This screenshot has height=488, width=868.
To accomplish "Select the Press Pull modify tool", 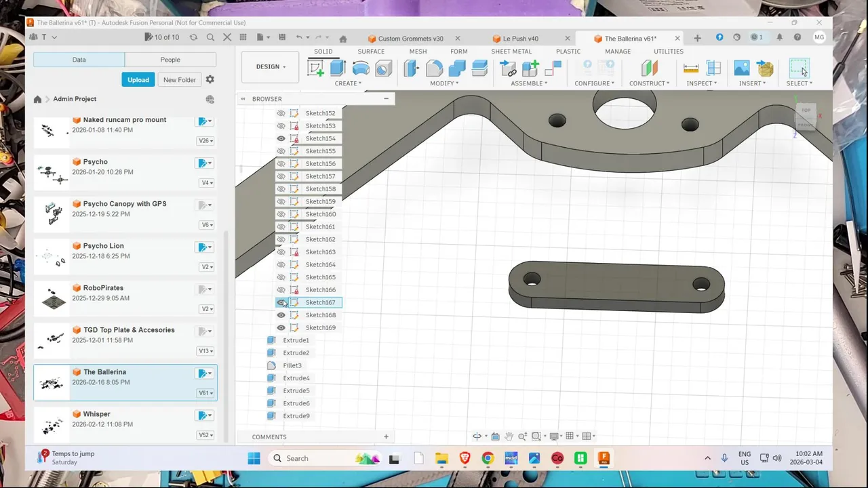I will pos(412,68).
